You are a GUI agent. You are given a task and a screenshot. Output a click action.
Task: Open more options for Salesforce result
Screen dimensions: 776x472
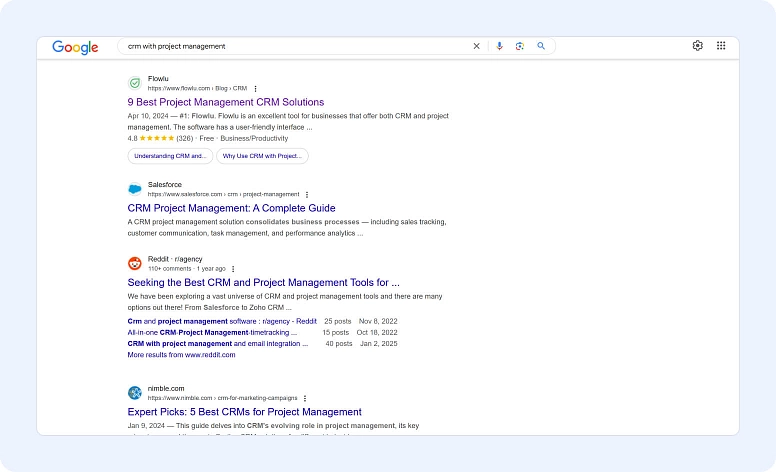click(x=307, y=194)
